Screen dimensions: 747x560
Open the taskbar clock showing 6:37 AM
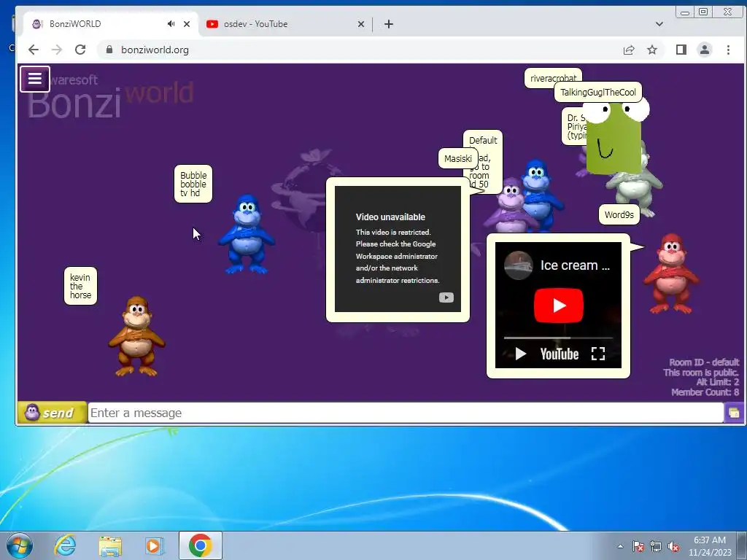[709, 545]
